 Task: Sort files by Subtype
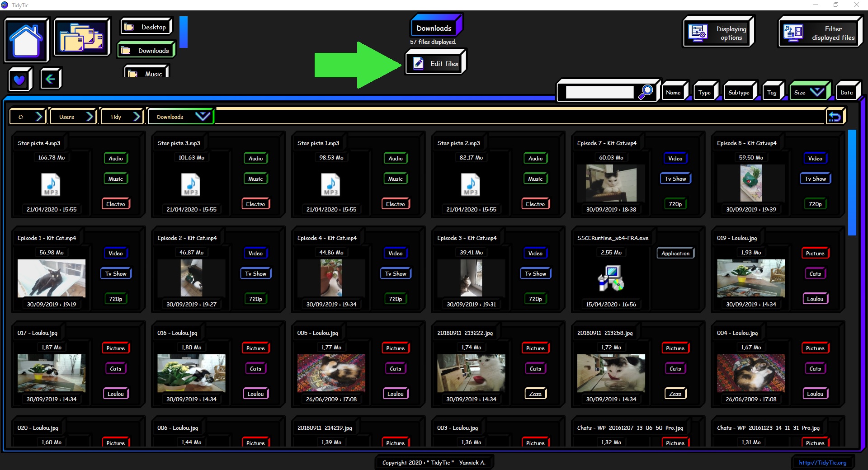tap(740, 92)
